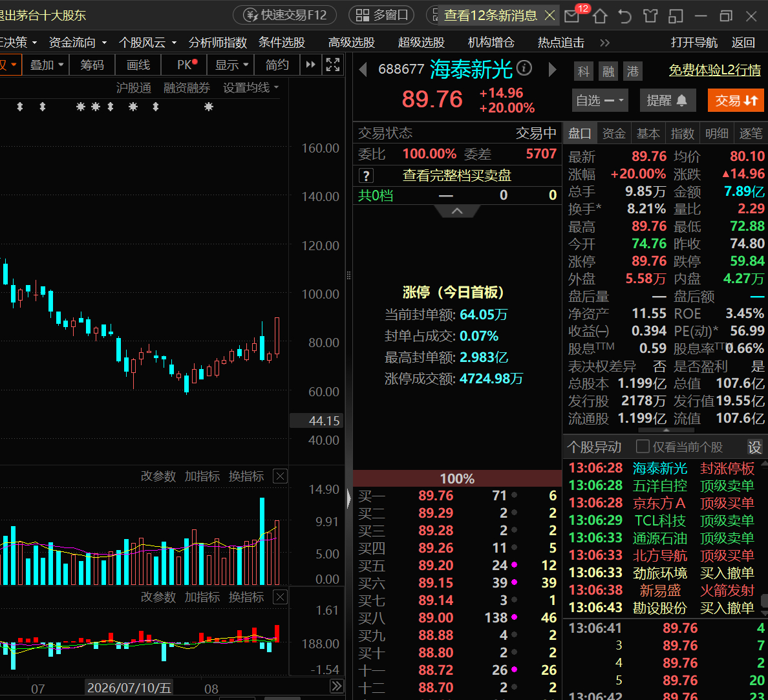
Task: Open 条件选股 menu item
Action: (282, 43)
